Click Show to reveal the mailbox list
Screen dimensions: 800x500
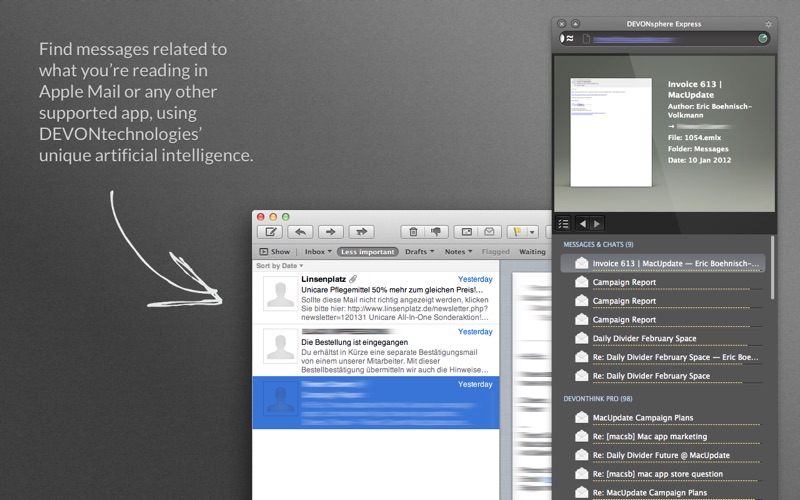click(274, 252)
